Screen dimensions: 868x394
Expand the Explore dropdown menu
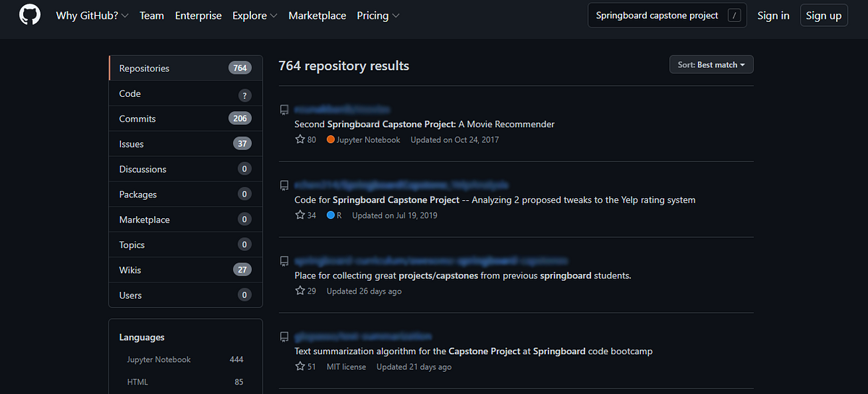pyautogui.click(x=255, y=15)
